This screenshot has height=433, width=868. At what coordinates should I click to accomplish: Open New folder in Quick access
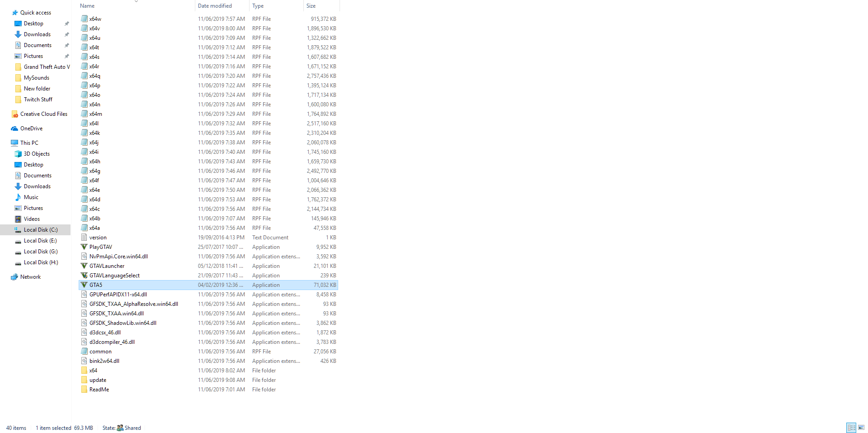37,89
